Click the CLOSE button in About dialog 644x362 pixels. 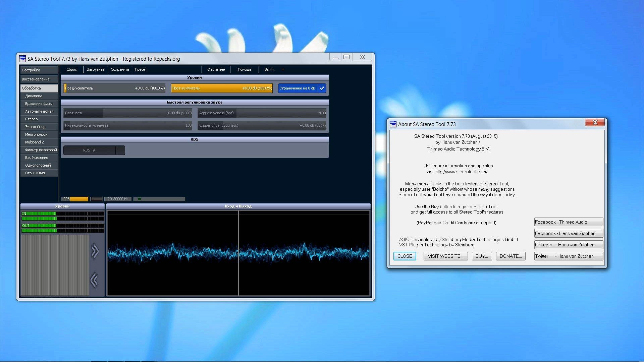(405, 256)
